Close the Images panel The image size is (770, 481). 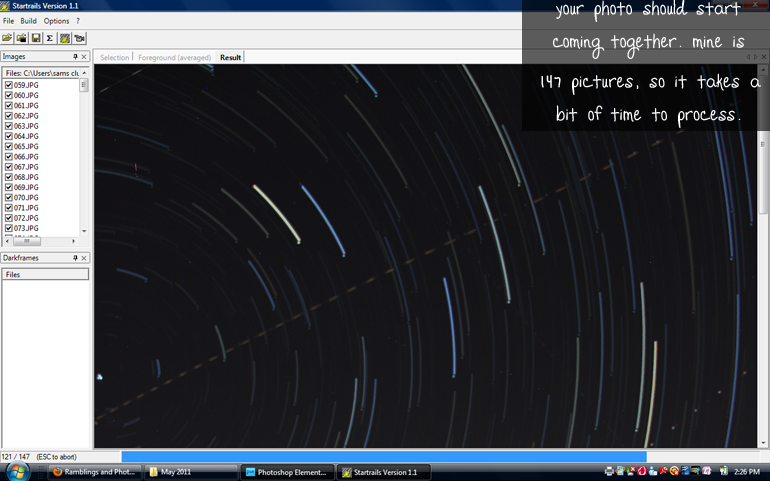coord(84,57)
